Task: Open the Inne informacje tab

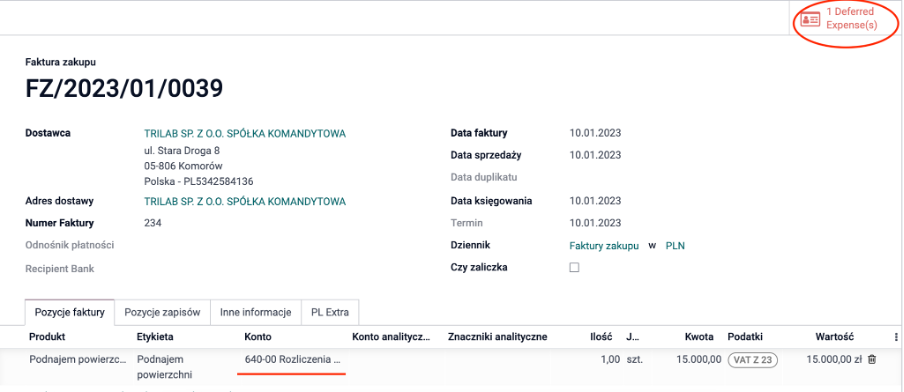Action: pyautogui.click(x=256, y=312)
